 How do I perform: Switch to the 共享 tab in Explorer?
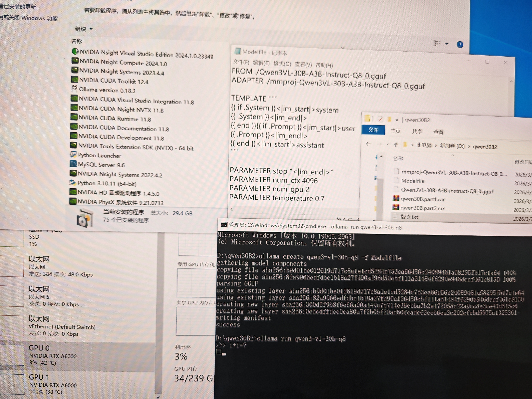417,131
